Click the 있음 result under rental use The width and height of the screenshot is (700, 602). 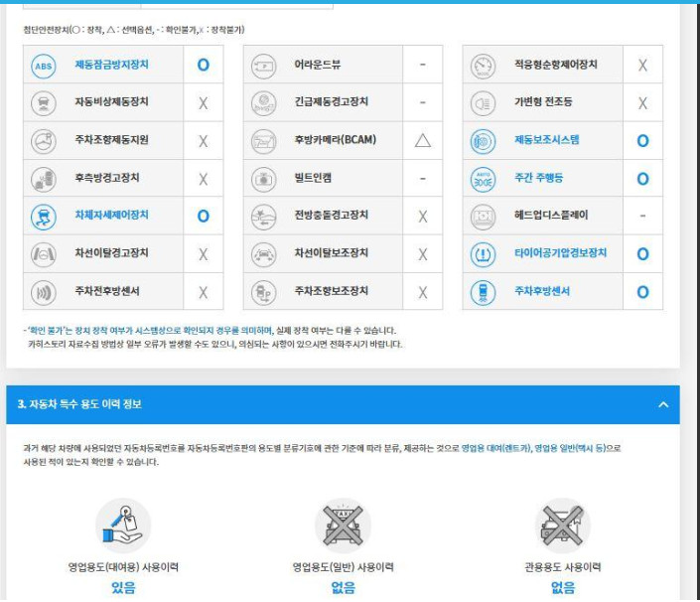(x=123, y=587)
